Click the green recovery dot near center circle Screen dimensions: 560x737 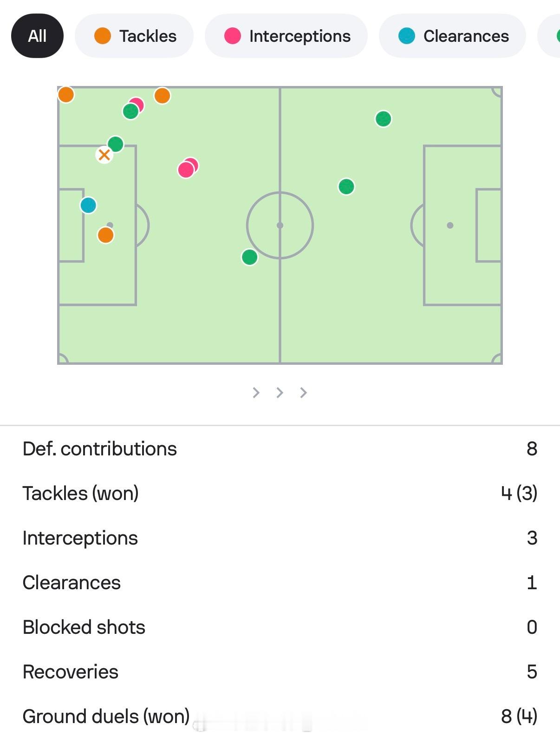point(250,257)
